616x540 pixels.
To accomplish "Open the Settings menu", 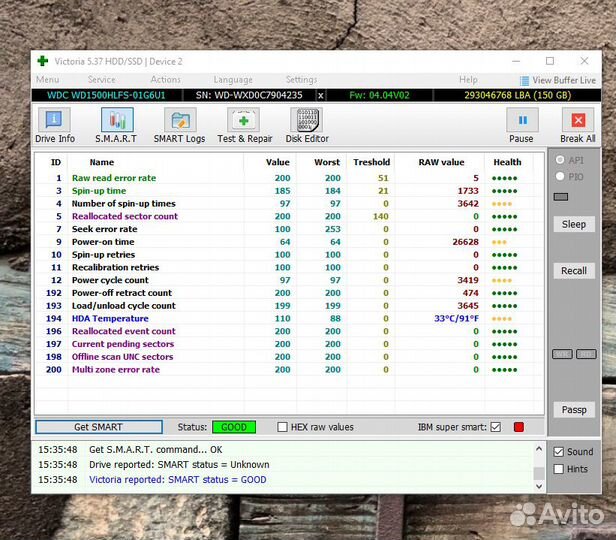I will [x=301, y=80].
